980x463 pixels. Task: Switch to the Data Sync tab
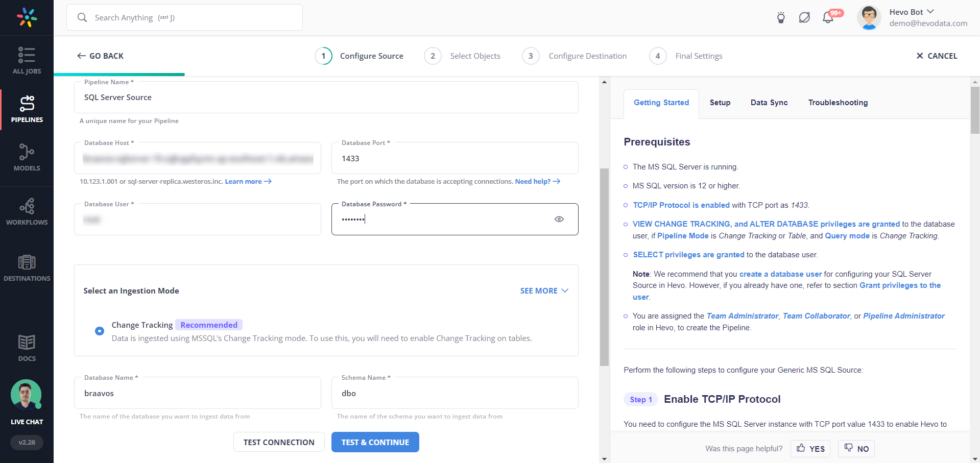pos(769,103)
